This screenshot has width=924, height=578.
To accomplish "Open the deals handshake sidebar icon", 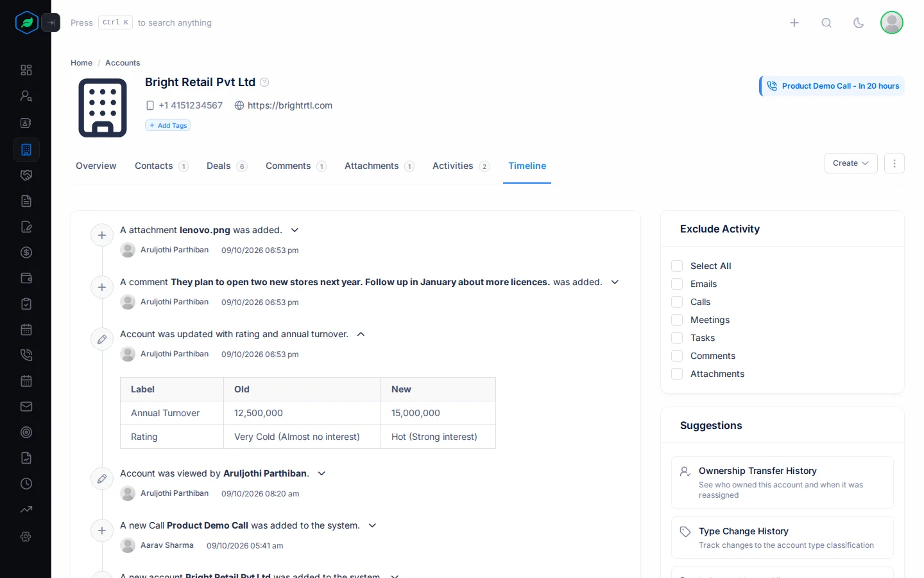I will [x=26, y=175].
